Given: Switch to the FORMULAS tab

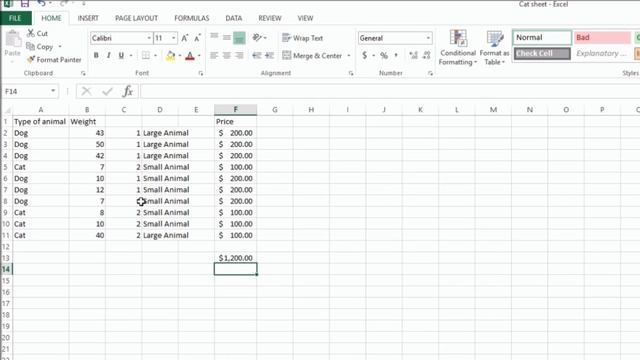Looking at the screenshot, I should tap(191, 18).
